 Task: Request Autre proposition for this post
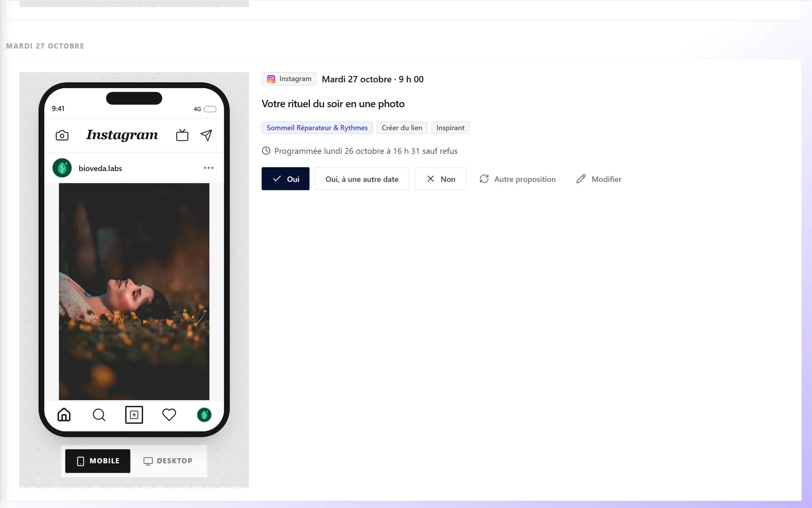tap(518, 179)
